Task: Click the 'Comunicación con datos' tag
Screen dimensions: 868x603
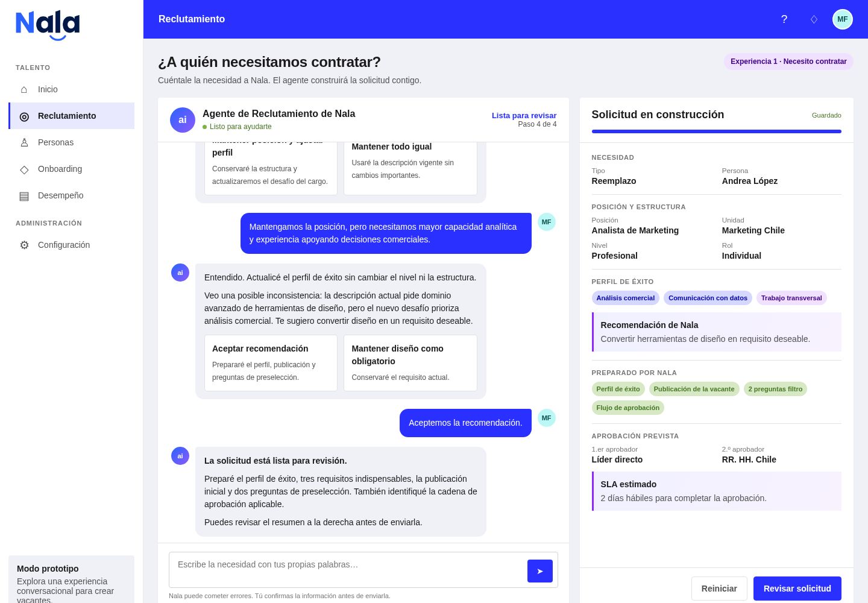Action: [708, 298]
